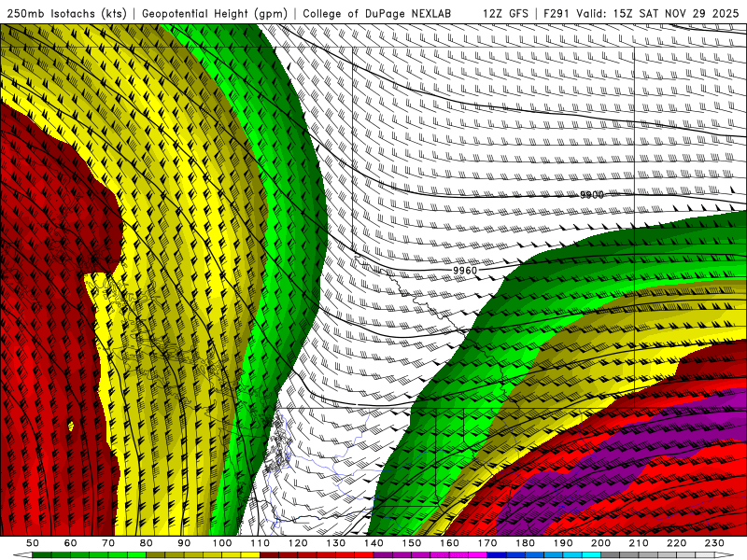Image resolution: width=747 pixels, height=560 pixels.
Task: Click the 180 label on the color scale
Action: [525, 543]
